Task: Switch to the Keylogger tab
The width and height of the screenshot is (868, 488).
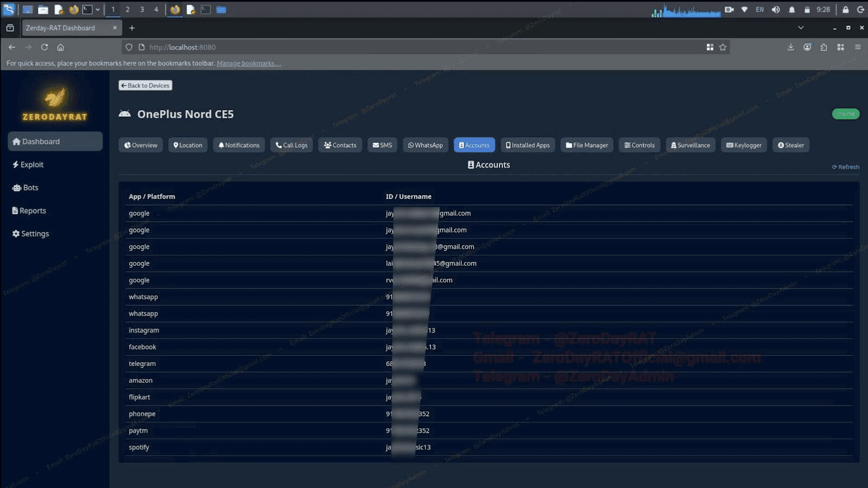Action: 744,145
